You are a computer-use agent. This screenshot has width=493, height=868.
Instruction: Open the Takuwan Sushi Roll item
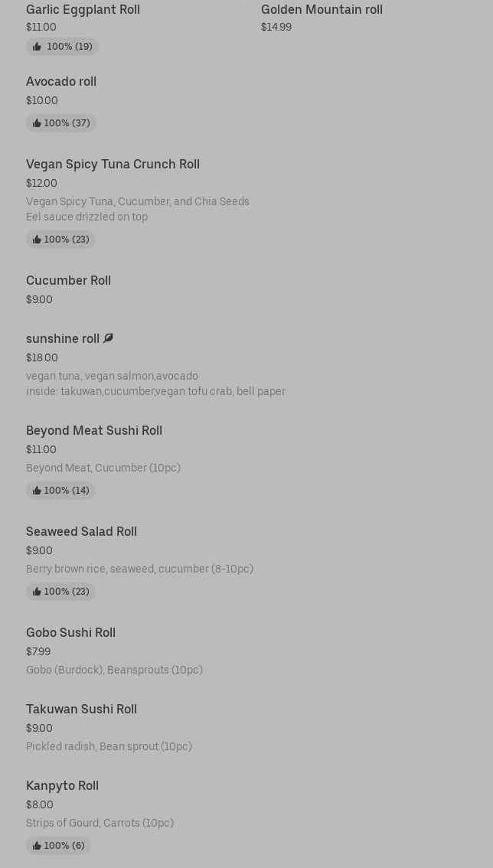(x=81, y=709)
